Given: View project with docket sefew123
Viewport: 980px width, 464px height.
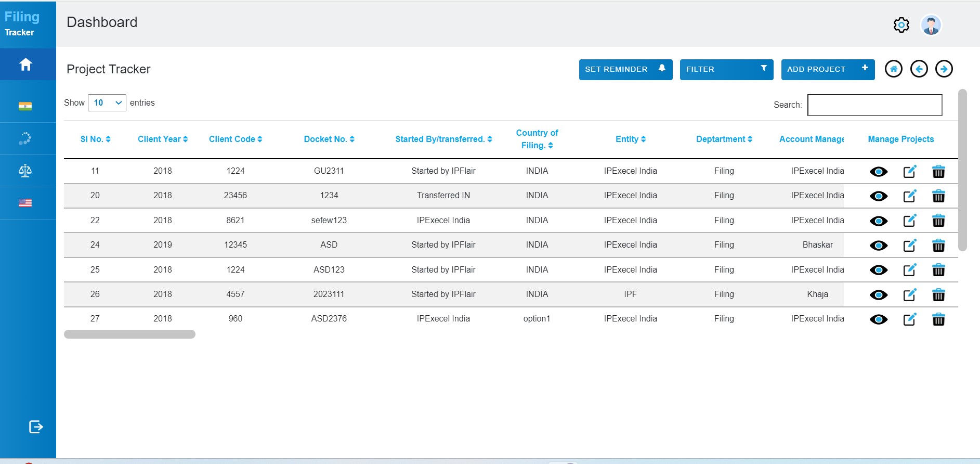Looking at the screenshot, I should 879,221.
